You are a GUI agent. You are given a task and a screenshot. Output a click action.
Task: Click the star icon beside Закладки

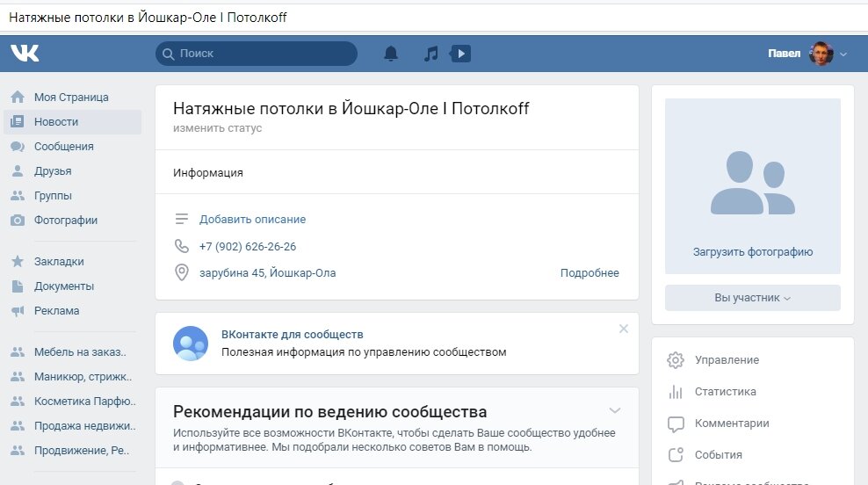coord(18,261)
